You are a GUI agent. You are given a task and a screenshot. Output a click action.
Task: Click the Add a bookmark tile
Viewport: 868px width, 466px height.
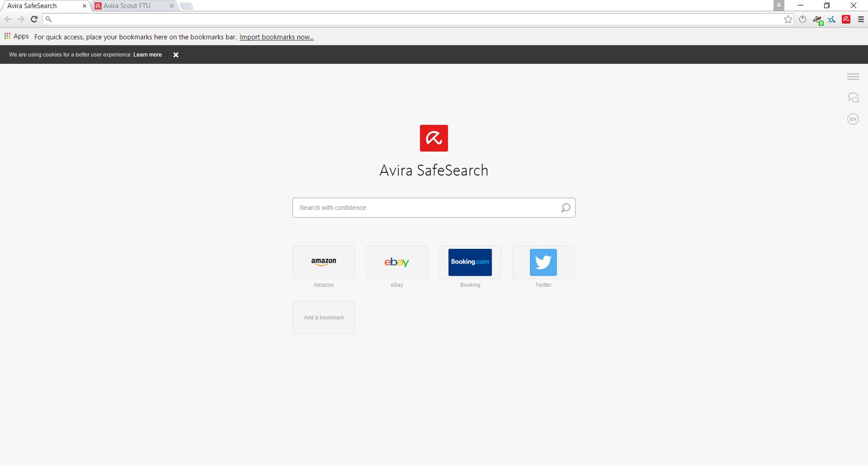(323, 318)
